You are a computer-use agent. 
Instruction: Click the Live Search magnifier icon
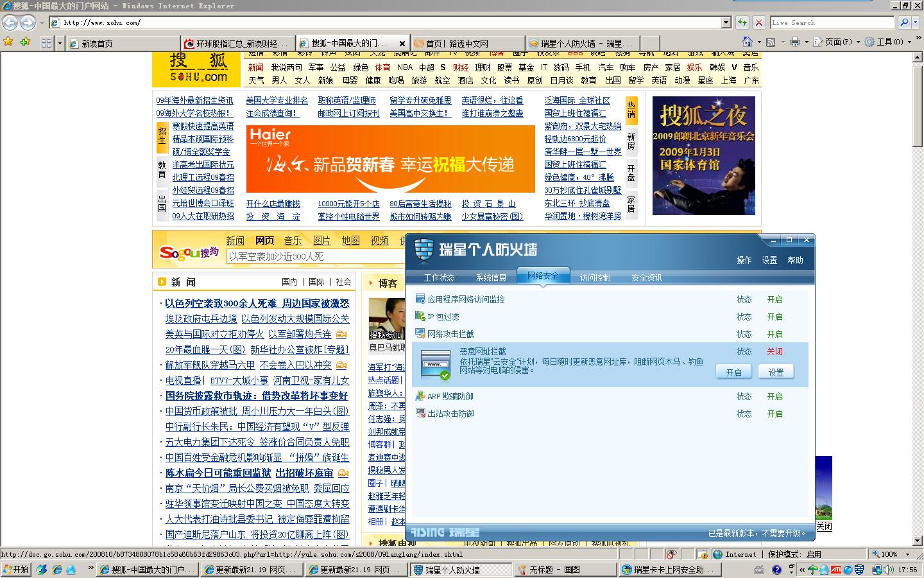pyautogui.click(x=903, y=22)
